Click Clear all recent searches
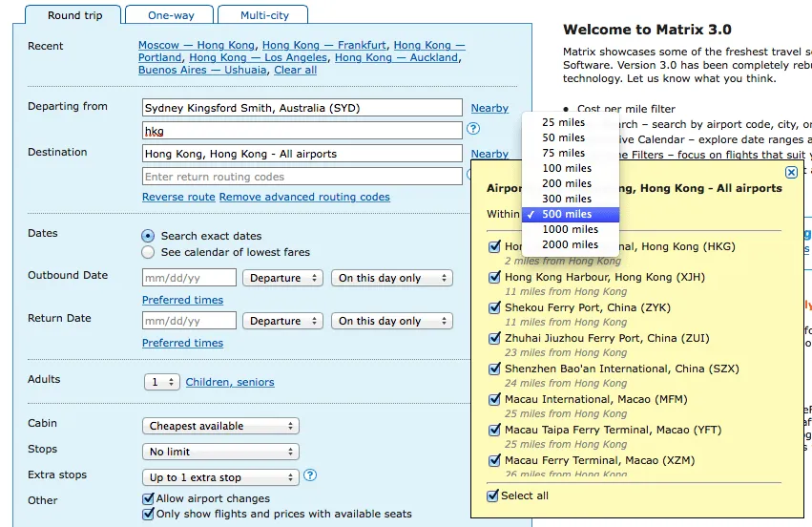 295,70
